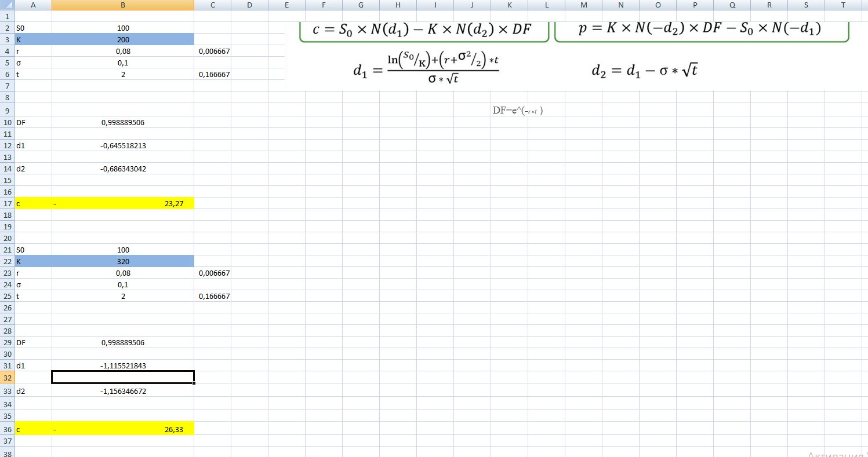Select the cell with value -1,156346672
The width and height of the screenshot is (868, 457).
(123, 391)
